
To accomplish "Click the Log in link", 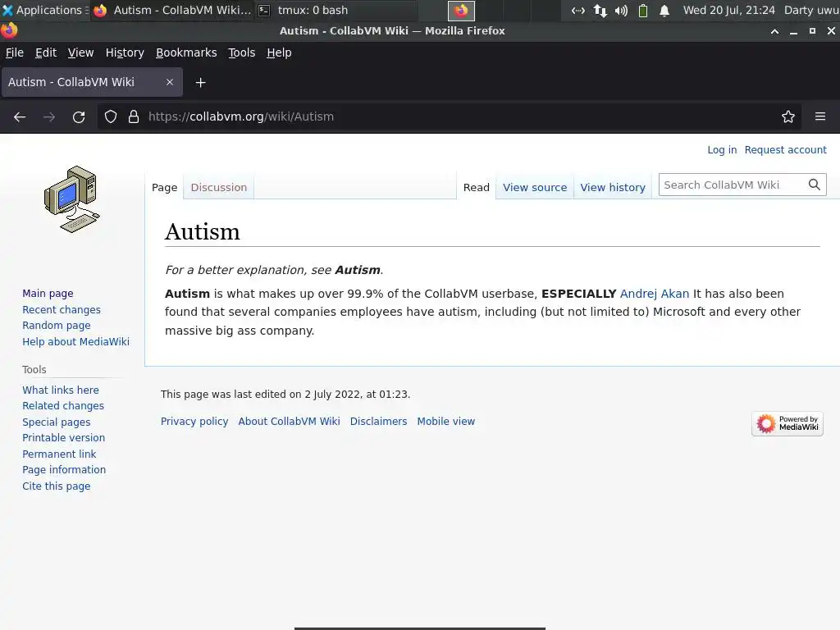I will point(722,150).
